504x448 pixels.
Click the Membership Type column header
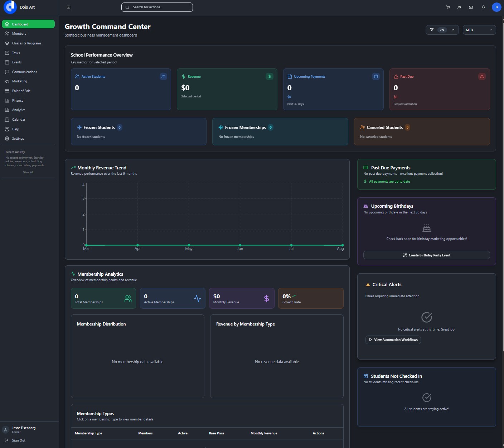(88, 433)
